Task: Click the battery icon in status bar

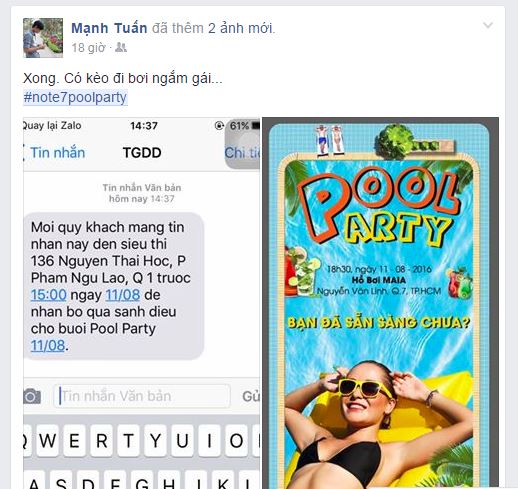Action: click(x=256, y=126)
